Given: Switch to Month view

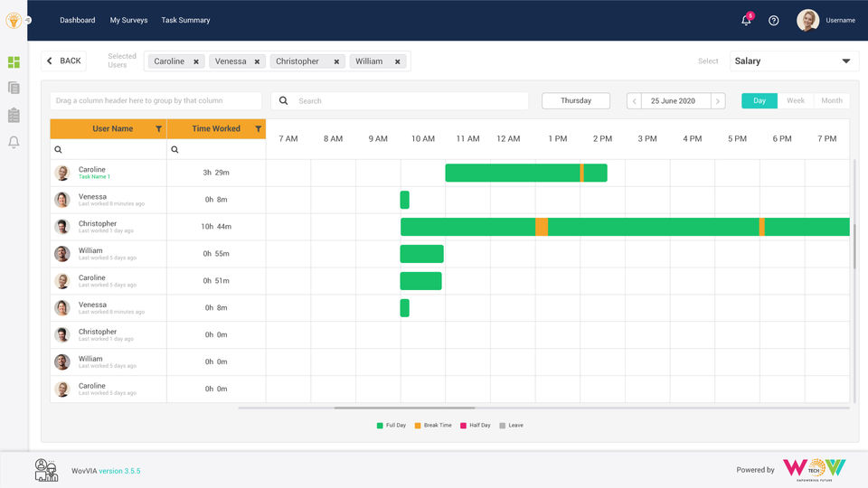Looking at the screenshot, I should coord(832,100).
